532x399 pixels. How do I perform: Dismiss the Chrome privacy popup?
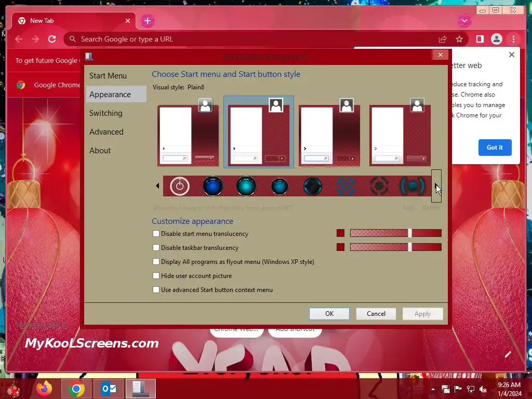point(512,55)
